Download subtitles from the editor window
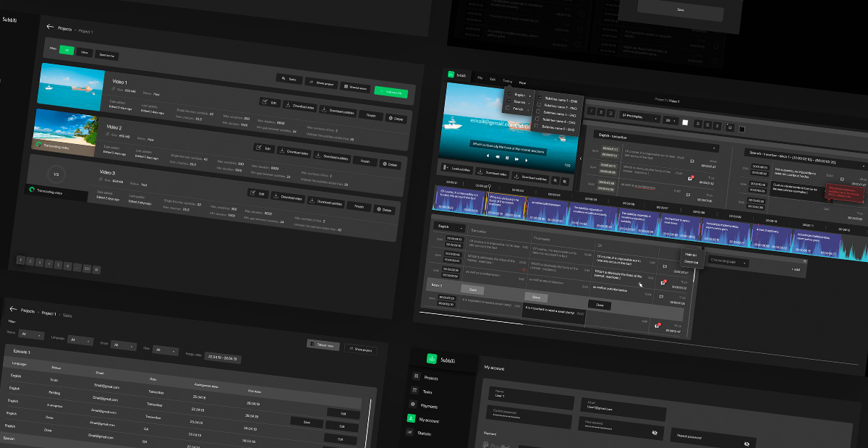This screenshot has height=448, width=868. click(x=530, y=177)
